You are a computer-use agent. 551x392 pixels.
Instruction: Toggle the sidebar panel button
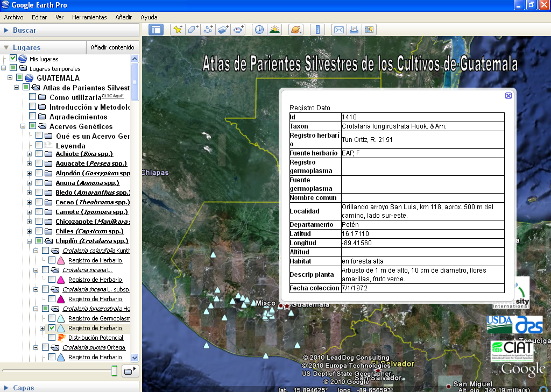156,30
